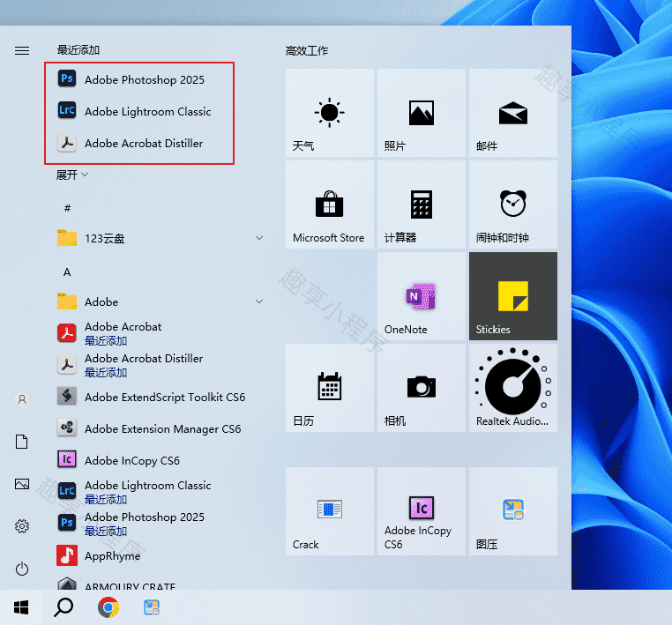Open the user account button in sidebar
The image size is (672, 625).
point(22,399)
